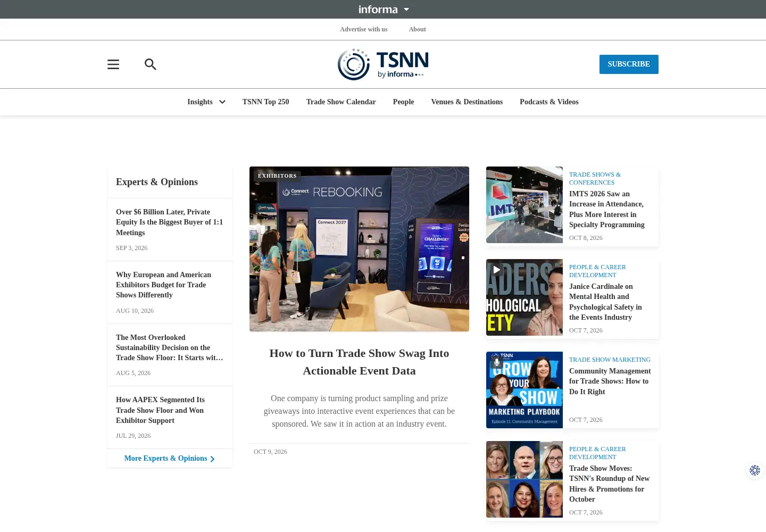
Task: Open Psychological Safety video thumbnail
Action: pos(524,297)
